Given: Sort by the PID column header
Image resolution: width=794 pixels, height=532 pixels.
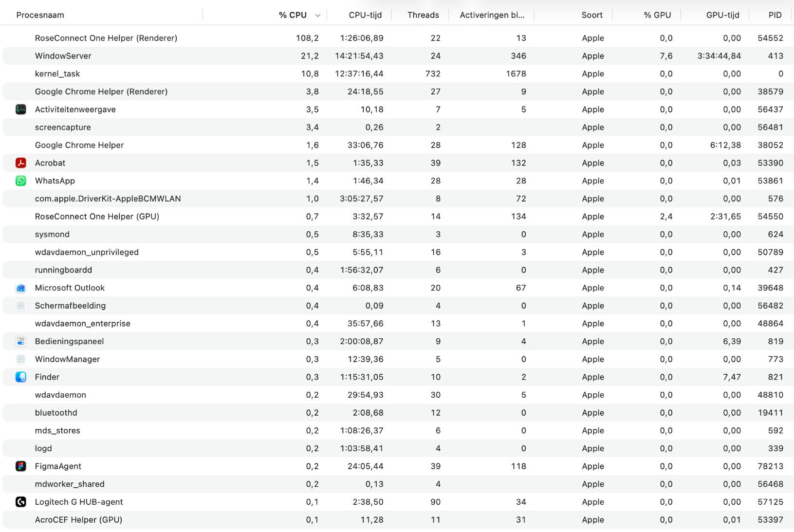Looking at the screenshot, I should (775, 15).
